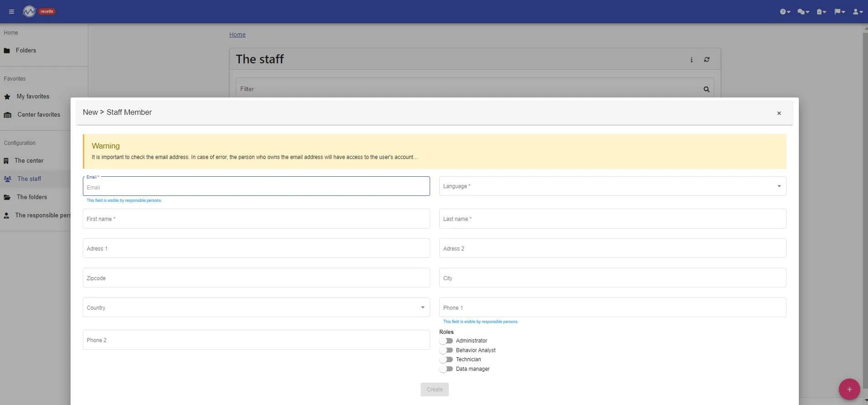Click the Last name field
The height and width of the screenshot is (405, 868).
612,219
